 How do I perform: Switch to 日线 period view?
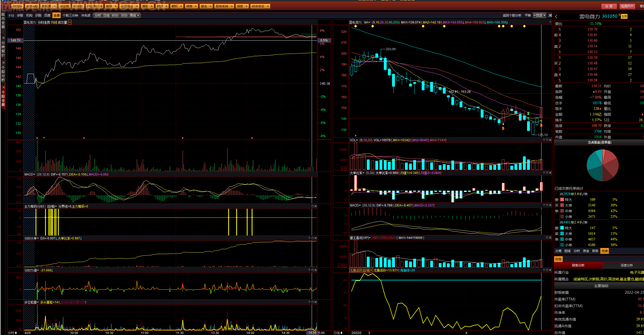tap(107, 16)
